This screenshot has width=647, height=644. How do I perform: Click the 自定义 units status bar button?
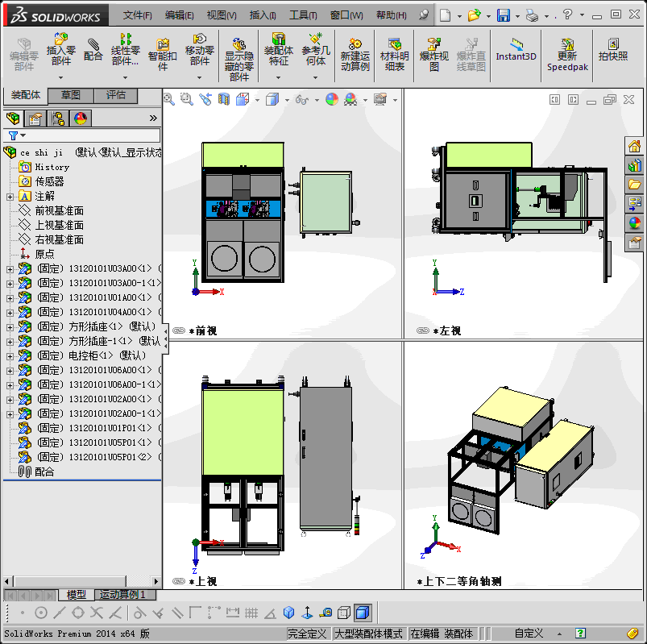[x=529, y=634]
